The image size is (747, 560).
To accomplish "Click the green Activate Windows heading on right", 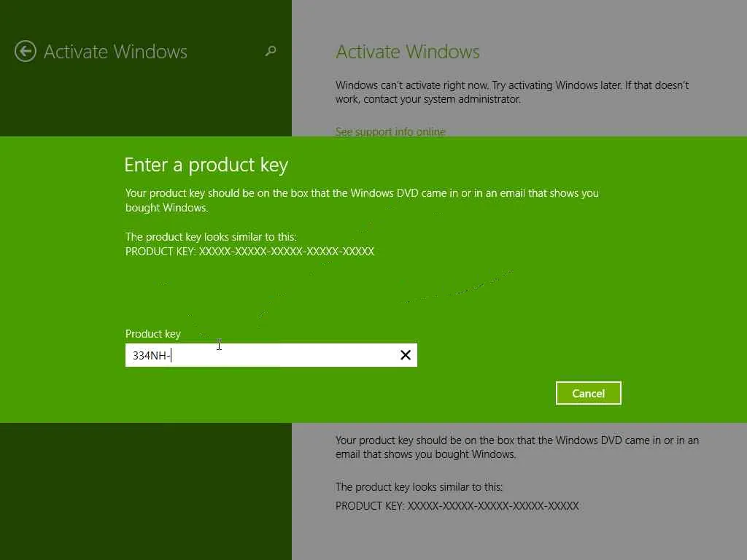I will [407, 52].
